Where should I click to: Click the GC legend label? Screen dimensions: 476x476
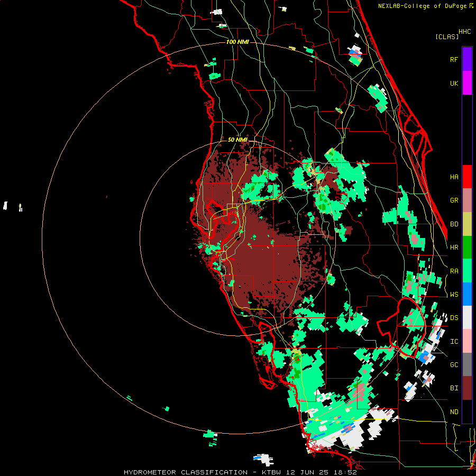pos(454,365)
